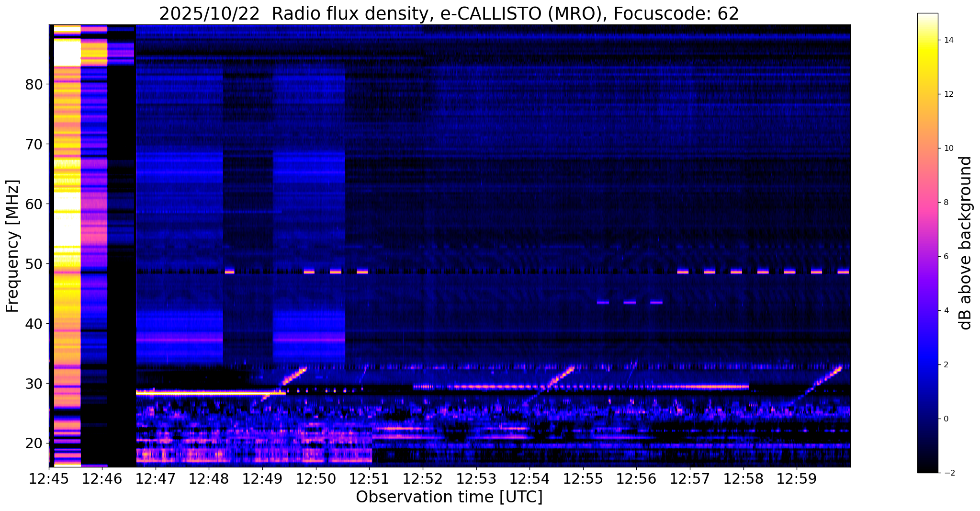Click the 80 MHz frequency tick label
The width and height of the screenshot is (980, 511).
point(34,85)
